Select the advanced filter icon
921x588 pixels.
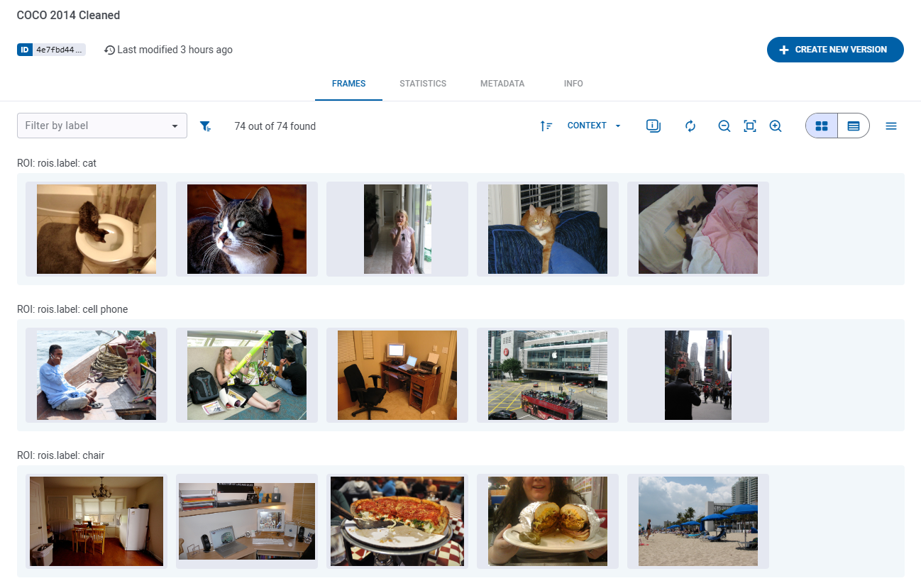point(206,126)
